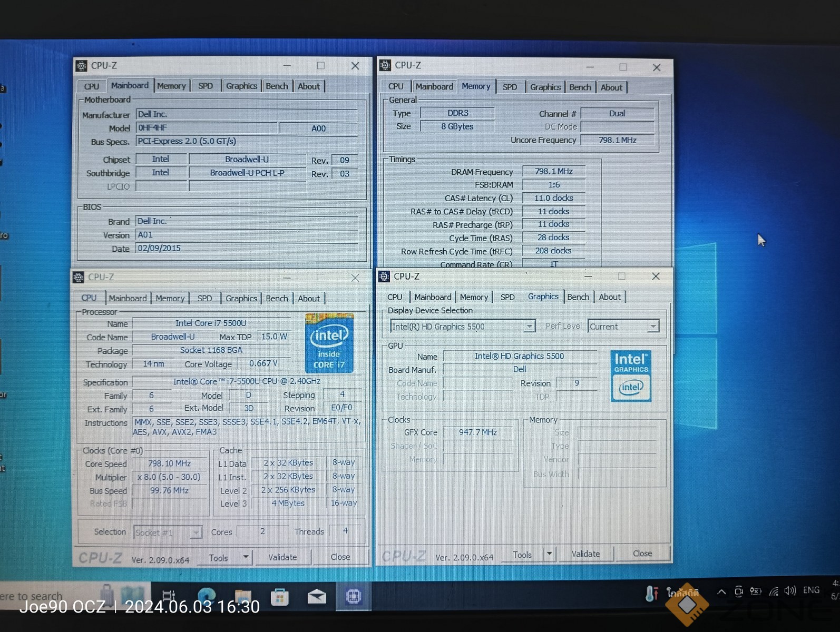Image resolution: width=840 pixels, height=632 pixels.
Task: Open the SPD tab in the Graphics window
Action: [x=507, y=298]
